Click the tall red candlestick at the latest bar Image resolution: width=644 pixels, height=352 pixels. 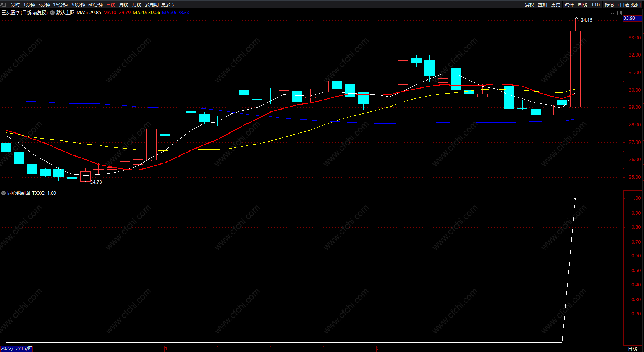(575, 69)
